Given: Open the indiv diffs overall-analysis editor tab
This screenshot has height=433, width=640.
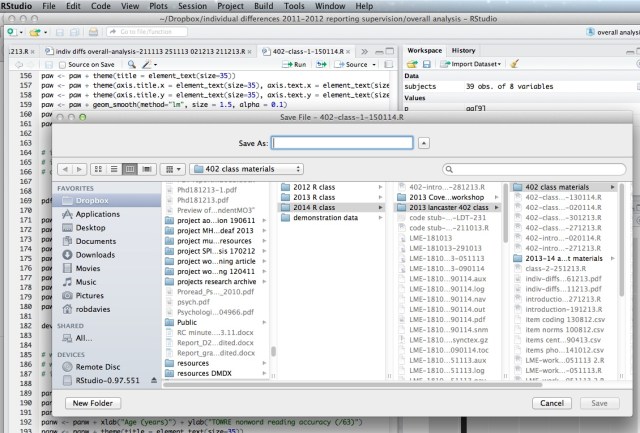Looking at the screenshot, I should [149, 51].
